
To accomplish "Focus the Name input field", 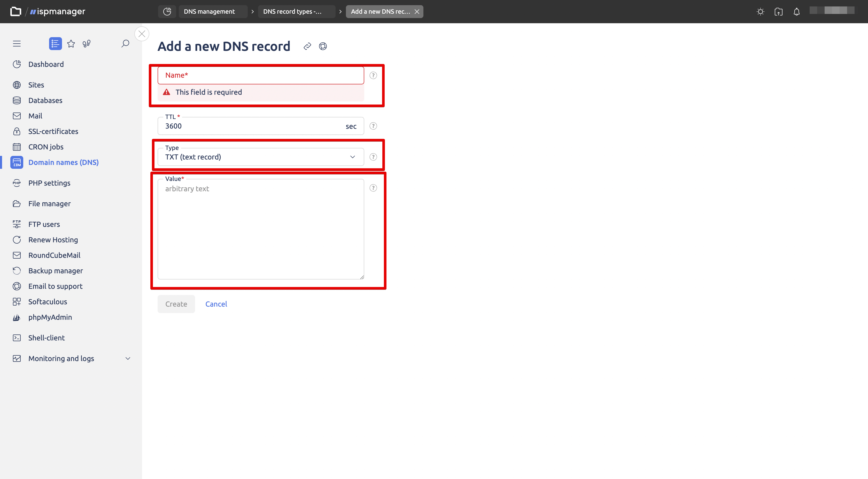I will click(x=260, y=75).
